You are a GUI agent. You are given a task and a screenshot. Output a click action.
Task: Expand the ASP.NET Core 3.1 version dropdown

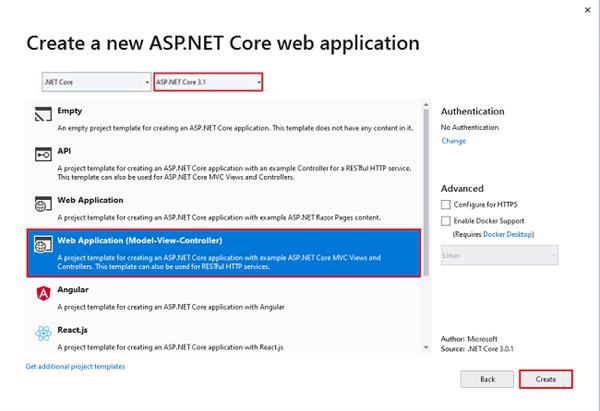[208, 81]
